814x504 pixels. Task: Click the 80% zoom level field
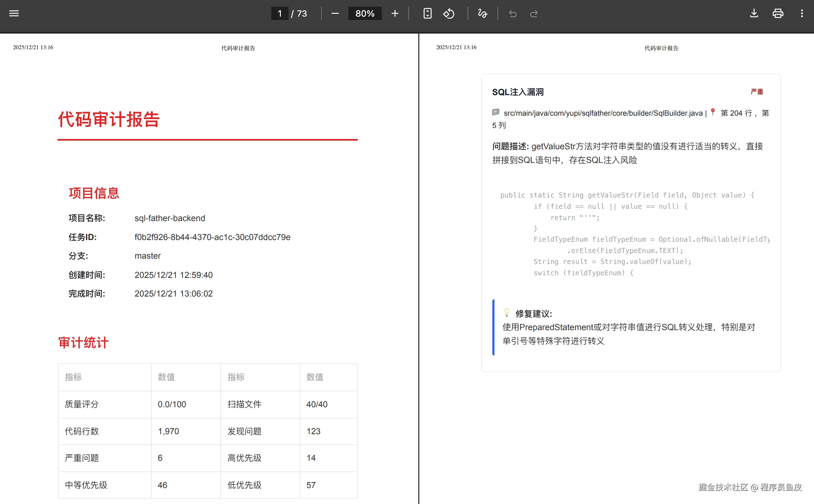click(x=365, y=13)
